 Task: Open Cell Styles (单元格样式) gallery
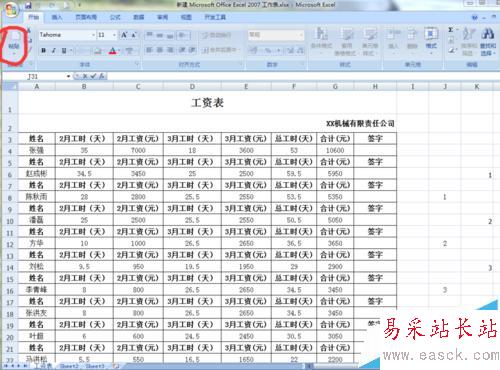(x=370, y=42)
